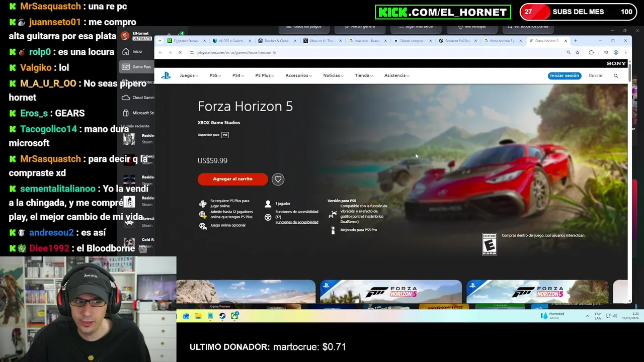
Task: Click the US$59.99 price text
Action: point(212,160)
